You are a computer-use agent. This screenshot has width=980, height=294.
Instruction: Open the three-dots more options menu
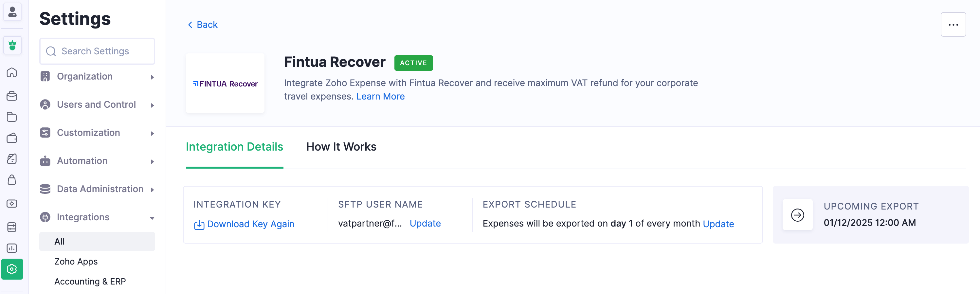tap(953, 25)
